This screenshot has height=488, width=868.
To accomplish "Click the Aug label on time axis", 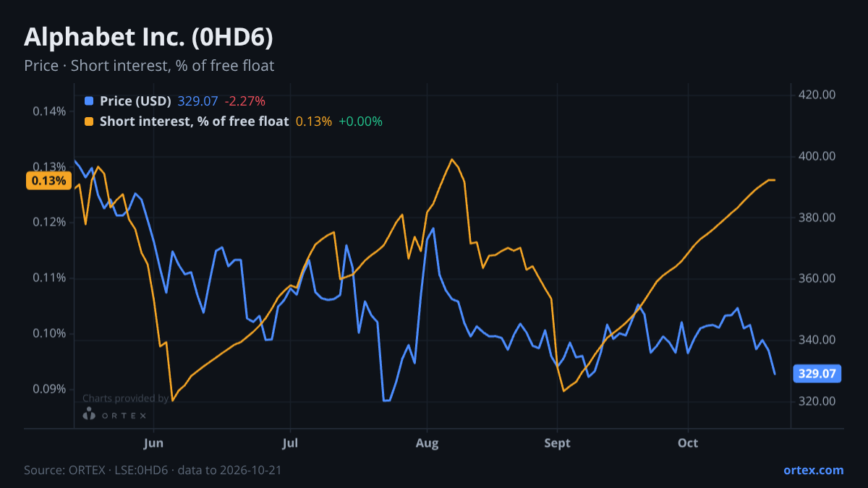I will [x=427, y=442].
